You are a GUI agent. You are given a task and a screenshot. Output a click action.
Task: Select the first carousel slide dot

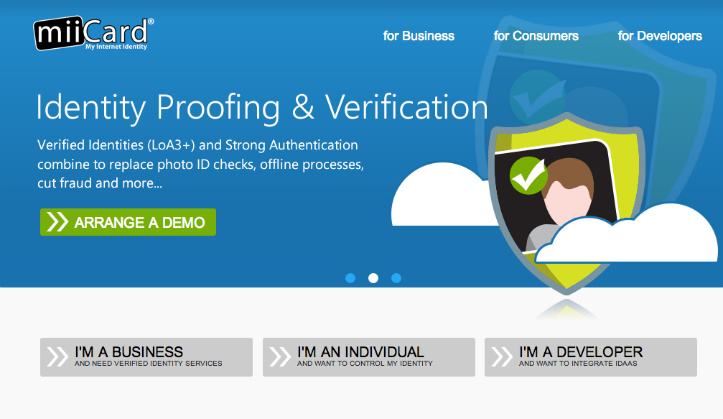click(350, 278)
